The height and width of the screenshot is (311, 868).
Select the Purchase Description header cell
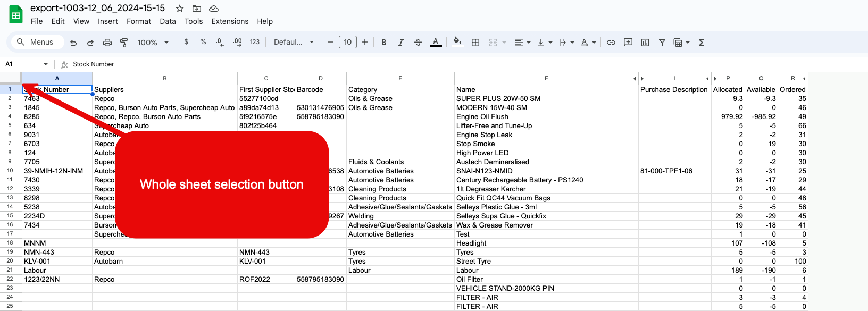(x=674, y=89)
